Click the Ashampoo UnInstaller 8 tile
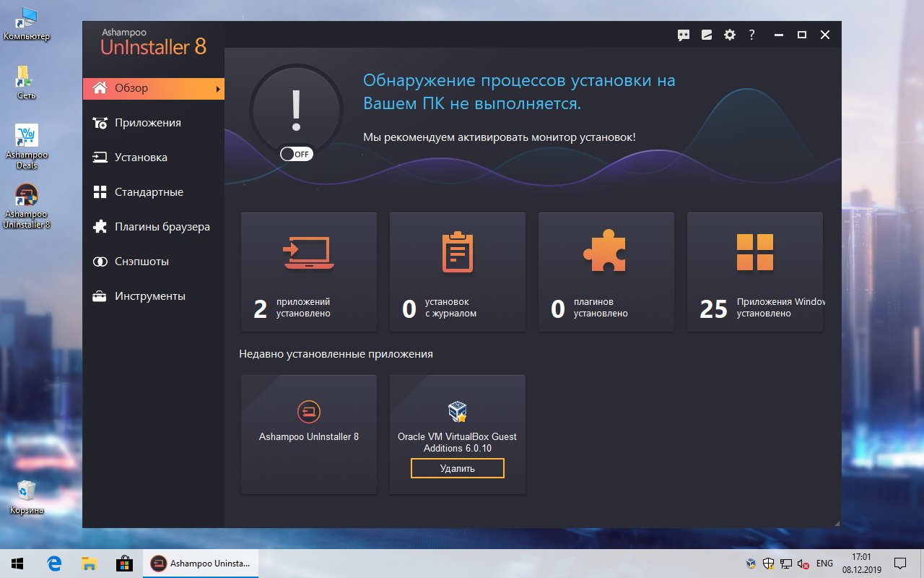The height and width of the screenshot is (578, 924). pos(309,433)
